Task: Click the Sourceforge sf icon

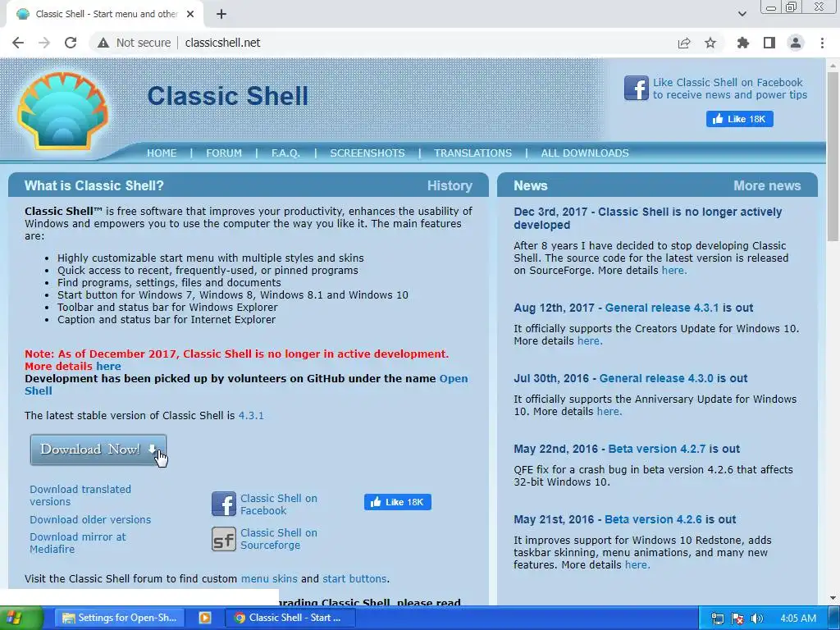Action: [x=224, y=539]
